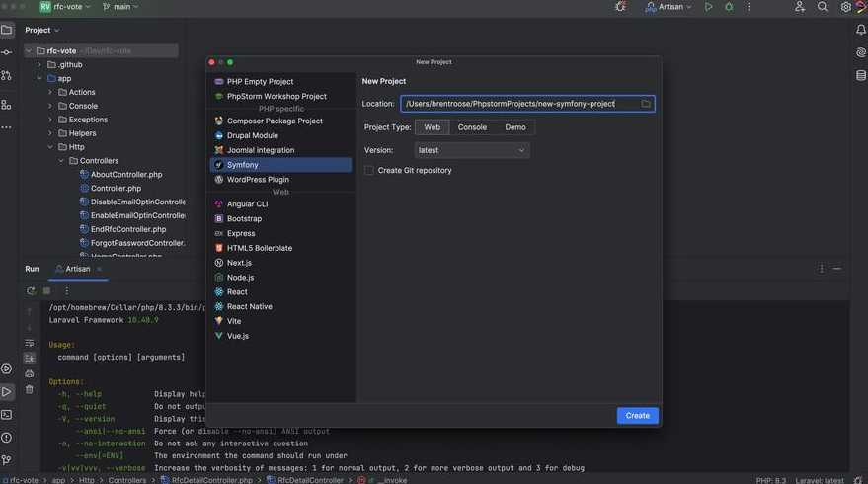The width and height of the screenshot is (868, 484).
Task: Select Web project type
Action: click(433, 127)
